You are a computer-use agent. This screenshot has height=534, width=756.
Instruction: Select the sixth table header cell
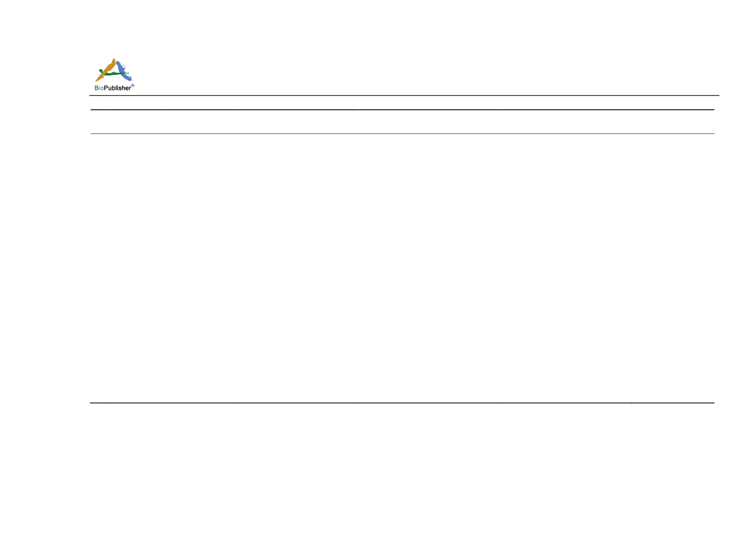coord(565,122)
